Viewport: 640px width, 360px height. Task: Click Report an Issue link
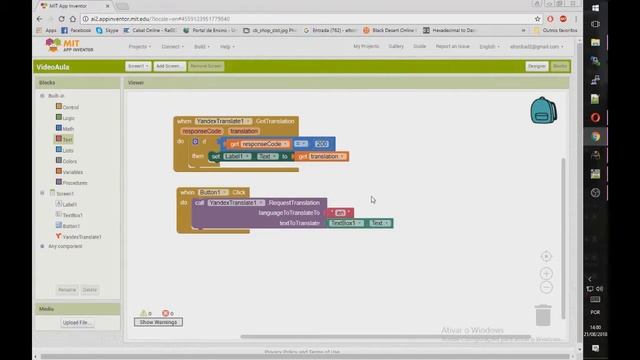(452, 47)
